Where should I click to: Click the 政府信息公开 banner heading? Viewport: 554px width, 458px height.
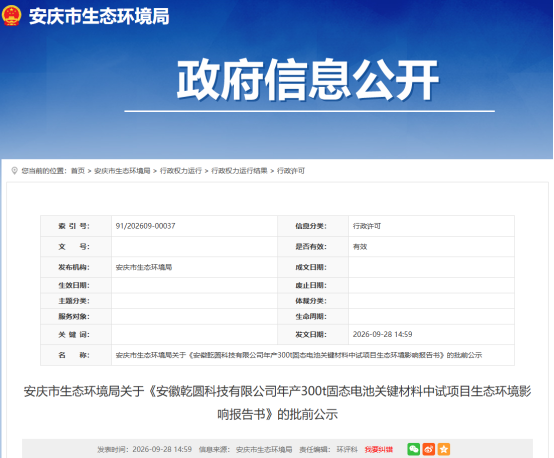[x=308, y=80]
